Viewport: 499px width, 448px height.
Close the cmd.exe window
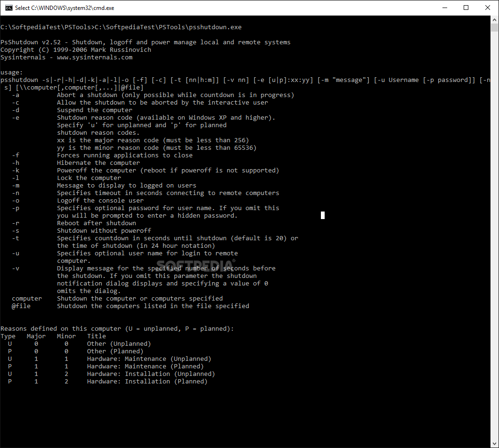(x=487, y=8)
